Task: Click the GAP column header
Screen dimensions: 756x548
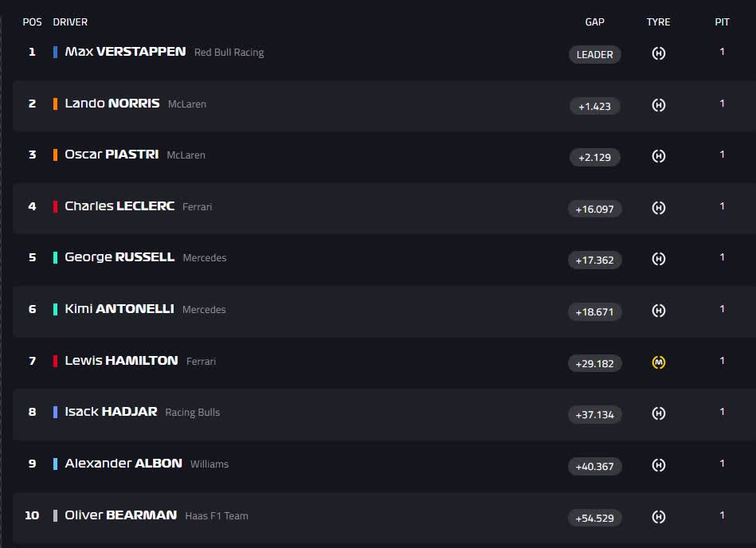Action: (x=594, y=22)
